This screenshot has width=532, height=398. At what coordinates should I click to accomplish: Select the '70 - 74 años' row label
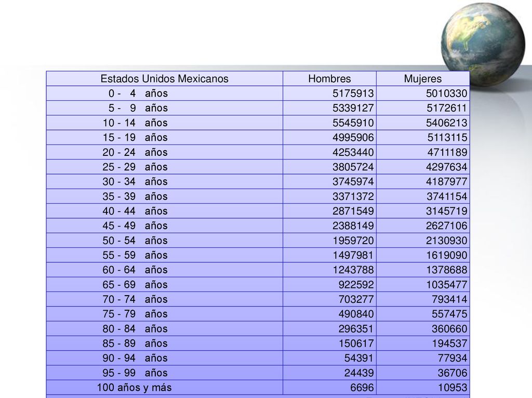point(135,299)
